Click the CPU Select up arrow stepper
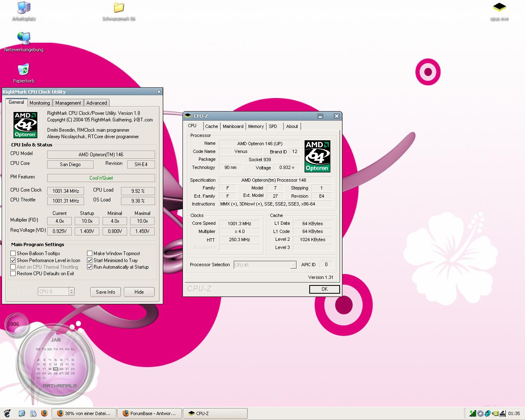Screen dimensions: 525x420 pos(72,290)
